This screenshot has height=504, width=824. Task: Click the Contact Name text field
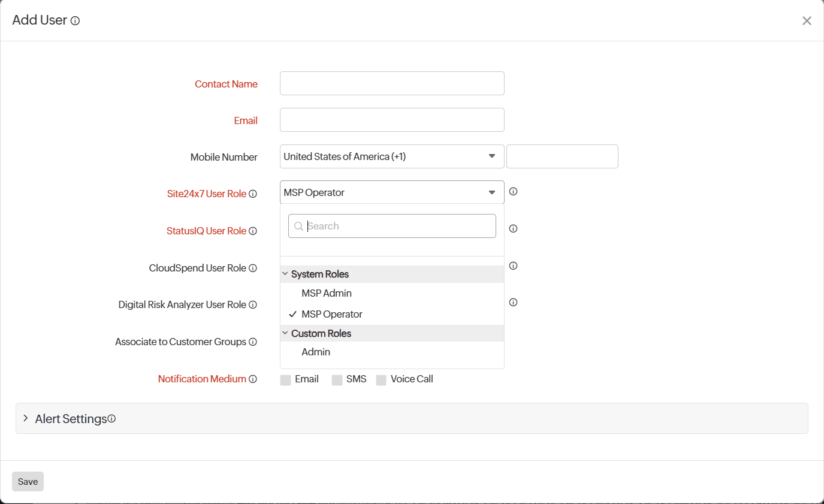click(x=391, y=83)
